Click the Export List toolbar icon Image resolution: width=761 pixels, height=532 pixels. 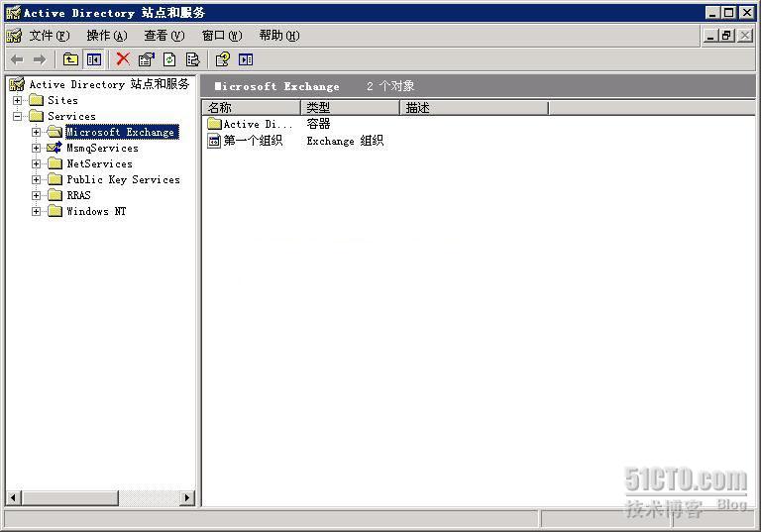tap(192, 59)
